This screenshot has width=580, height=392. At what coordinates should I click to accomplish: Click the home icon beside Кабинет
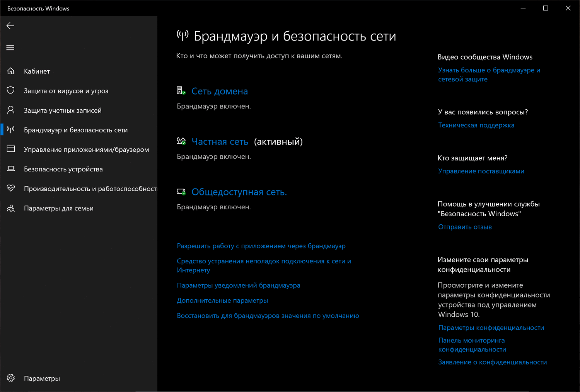point(11,71)
